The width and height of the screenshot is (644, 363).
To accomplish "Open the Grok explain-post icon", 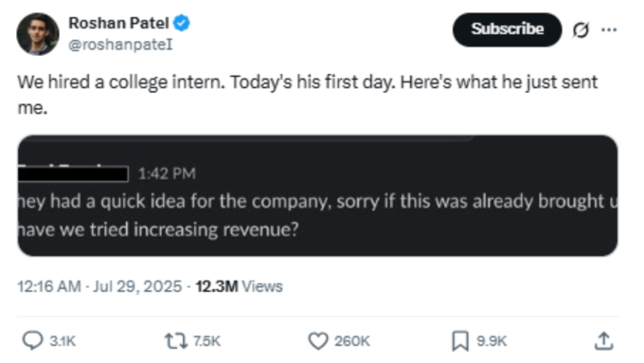I will coord(581,29).
